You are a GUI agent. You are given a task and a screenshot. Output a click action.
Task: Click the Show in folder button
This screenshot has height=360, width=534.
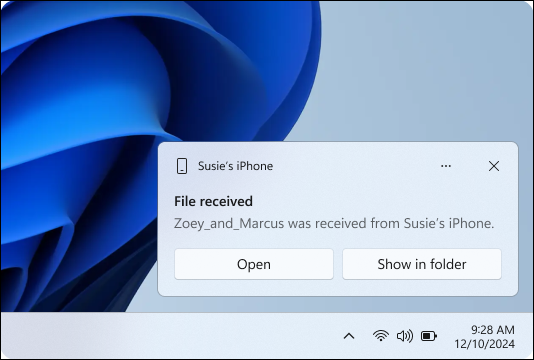[422, 264]
